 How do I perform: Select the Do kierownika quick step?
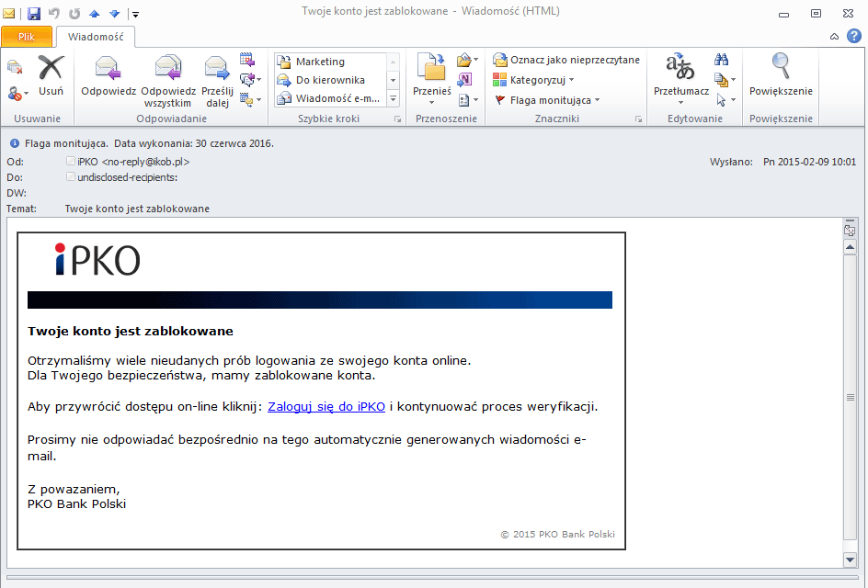coord(330,80)
